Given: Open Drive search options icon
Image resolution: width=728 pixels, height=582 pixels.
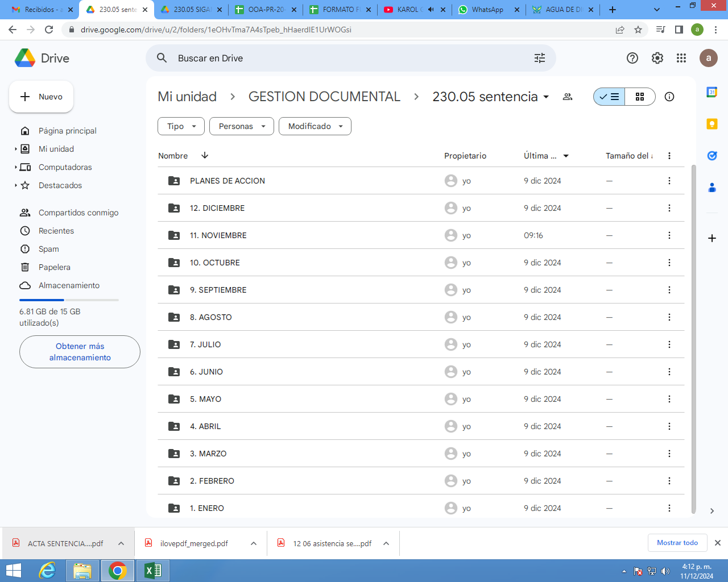Looking at the screenshot, I should pyautogui.click(x=539, y=58).
